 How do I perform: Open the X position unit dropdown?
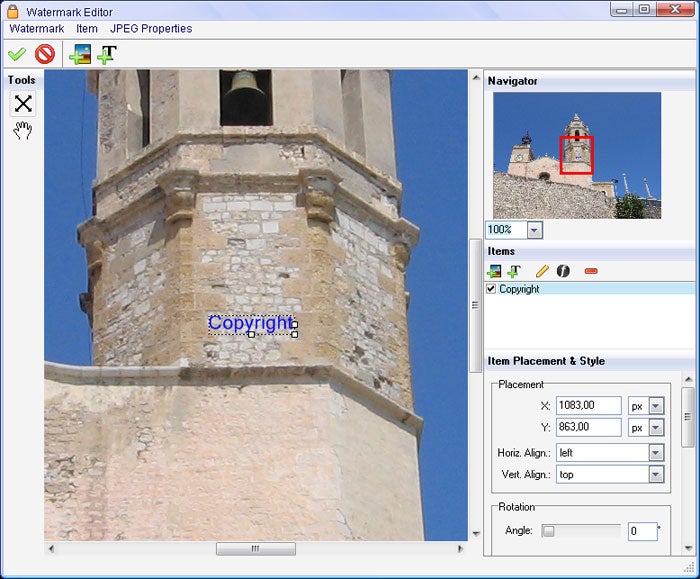click(x=656, y=405)
